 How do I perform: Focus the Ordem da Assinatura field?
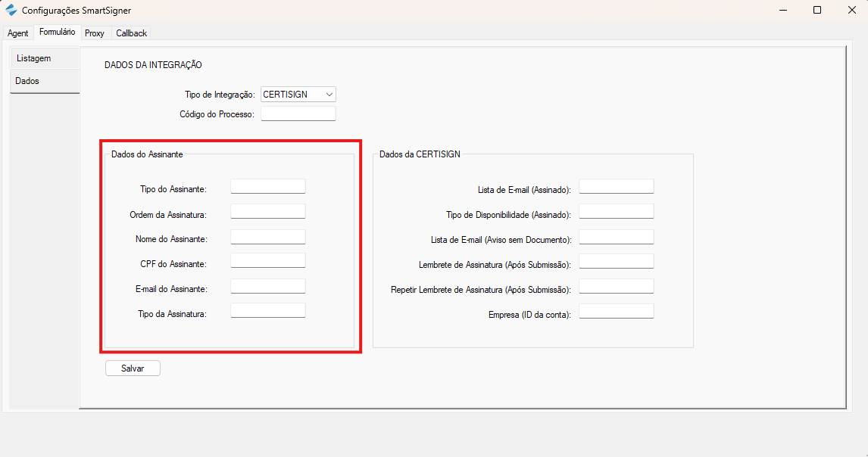(267, 212)
